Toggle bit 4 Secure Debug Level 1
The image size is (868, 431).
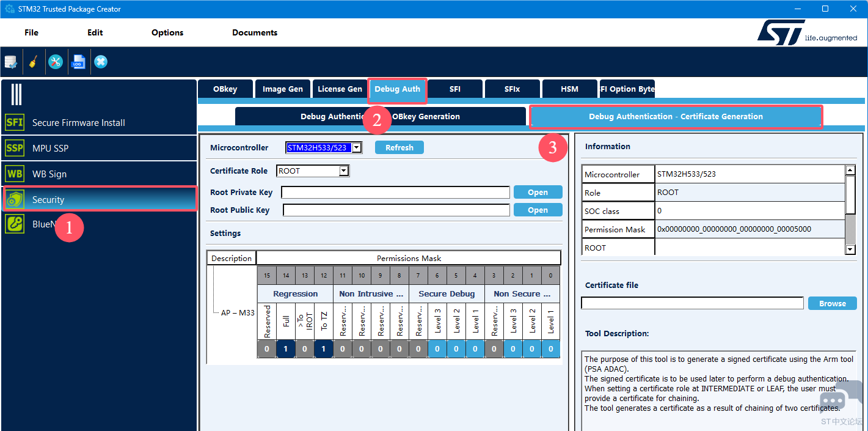coord(475,349)
